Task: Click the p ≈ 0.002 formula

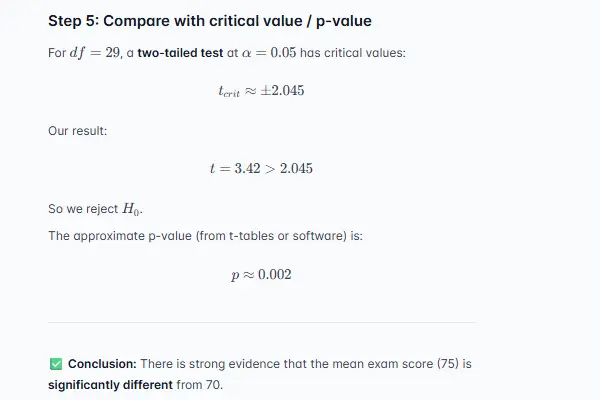Action: 261,275
